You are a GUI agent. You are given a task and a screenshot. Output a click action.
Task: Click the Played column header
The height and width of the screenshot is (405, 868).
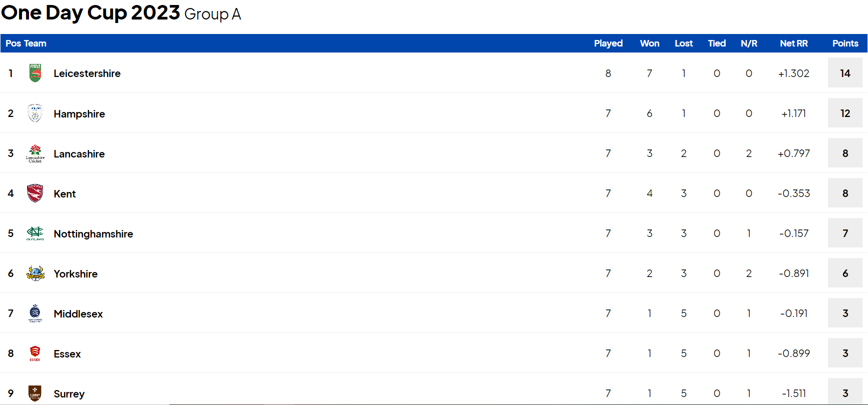coord(608,43)
